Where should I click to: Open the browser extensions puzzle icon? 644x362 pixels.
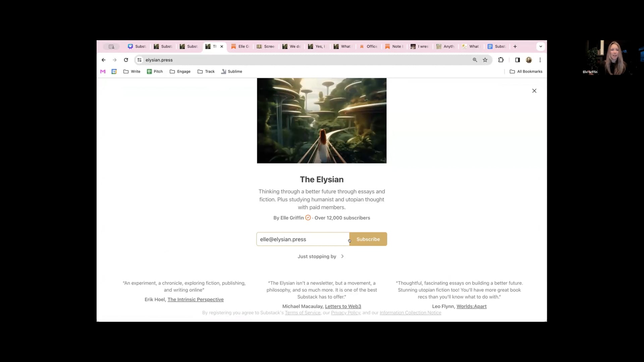(x=501, y=60)
